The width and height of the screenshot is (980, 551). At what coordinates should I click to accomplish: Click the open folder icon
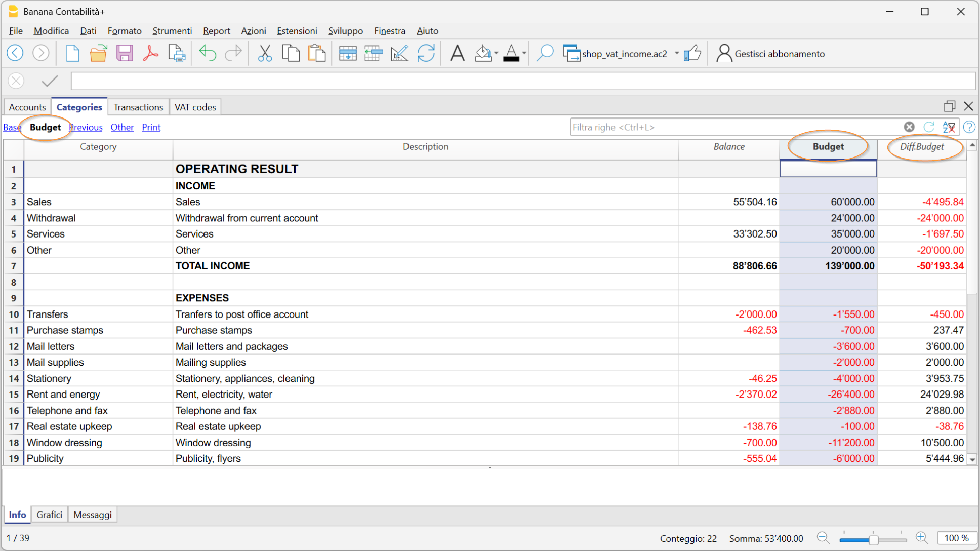[98, 53]
